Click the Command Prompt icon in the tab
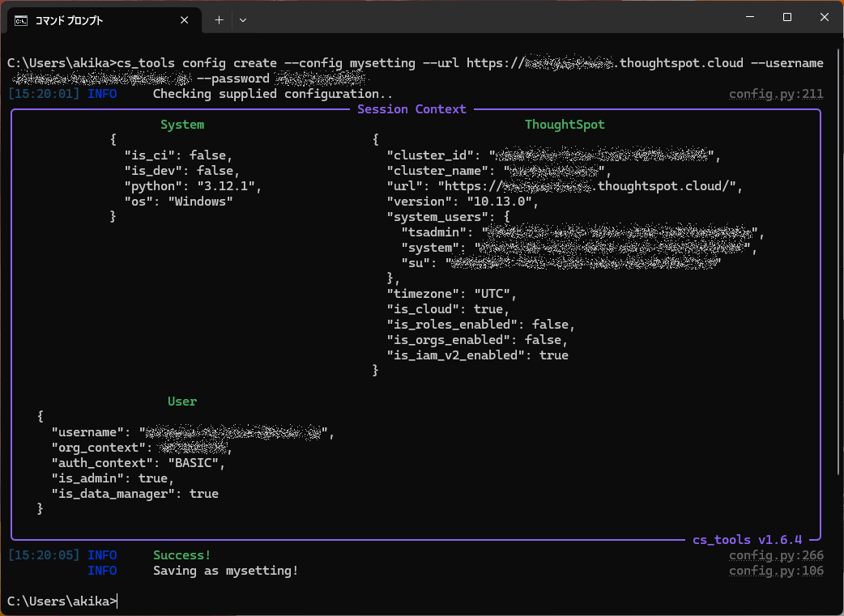 point(22,20)
